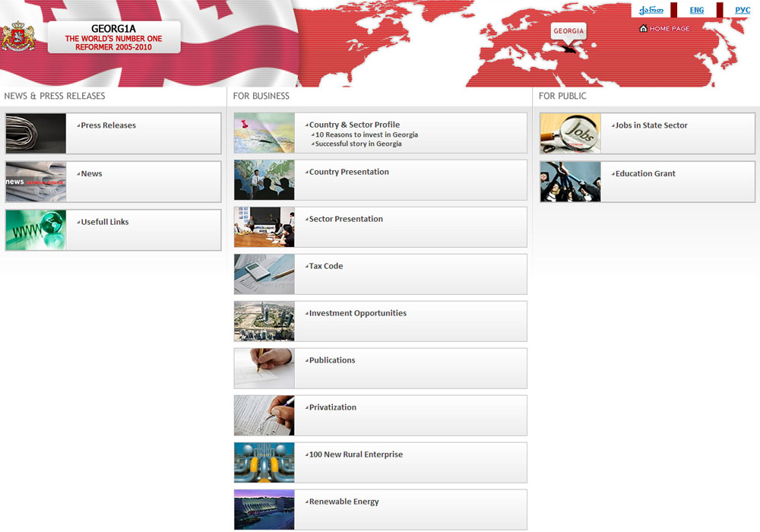760x532 pixels.
Task: Click the Privatization link
Action: pyautogui.click(x=332, y=407)
